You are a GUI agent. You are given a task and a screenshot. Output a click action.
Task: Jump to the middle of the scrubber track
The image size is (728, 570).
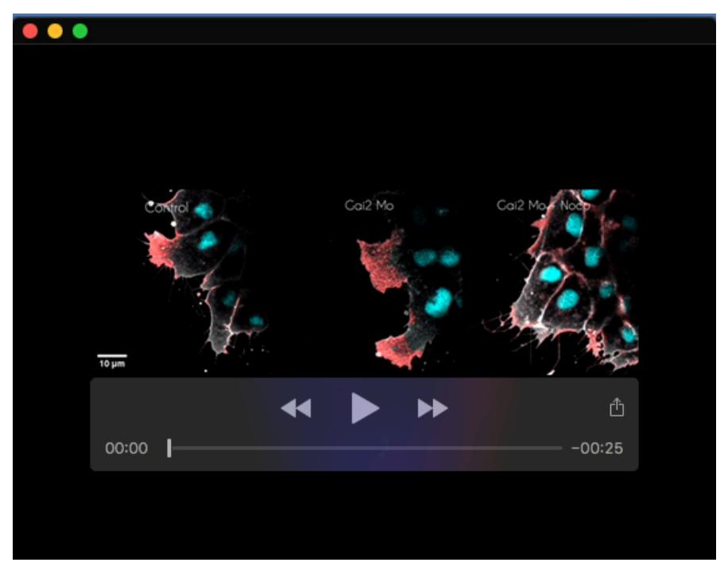click(x=366, y=448)
